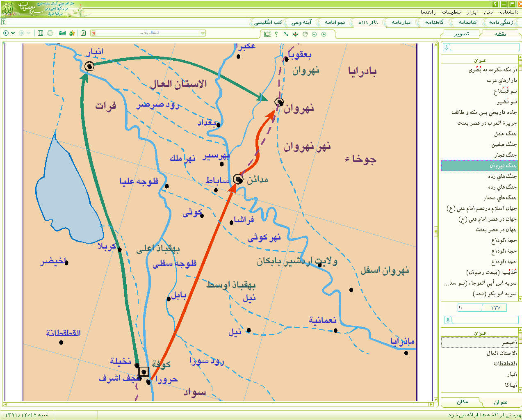
Task: Expand the back button history dropdown
Action: [x=13, y=33]
